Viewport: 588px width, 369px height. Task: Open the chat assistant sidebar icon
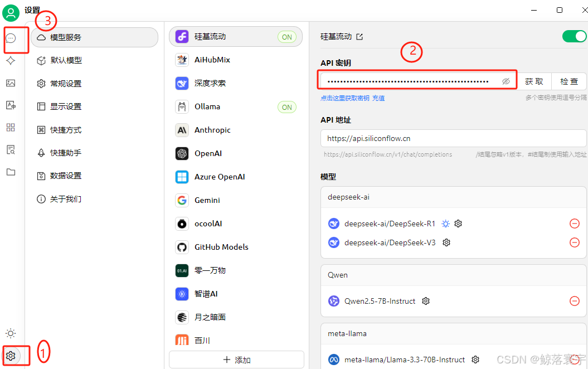(x=11, y=38)
